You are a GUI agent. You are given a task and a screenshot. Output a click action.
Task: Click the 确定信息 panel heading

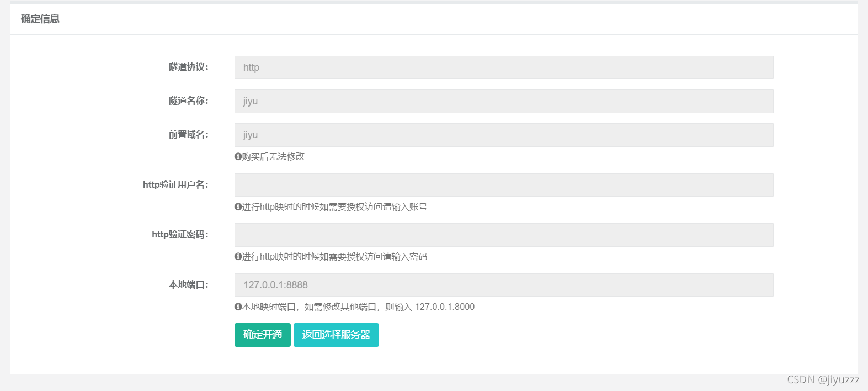coord(40,19)
